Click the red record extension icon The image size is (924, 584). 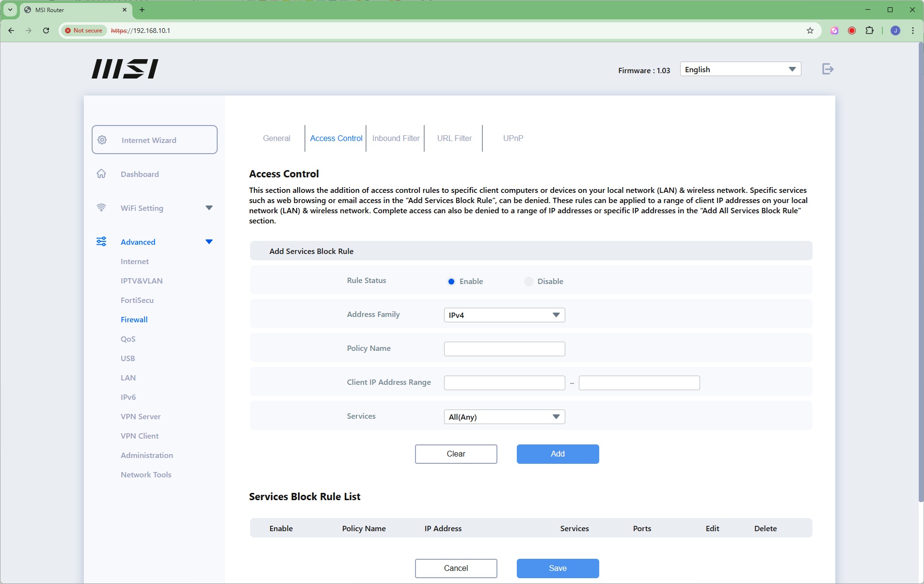852,31
